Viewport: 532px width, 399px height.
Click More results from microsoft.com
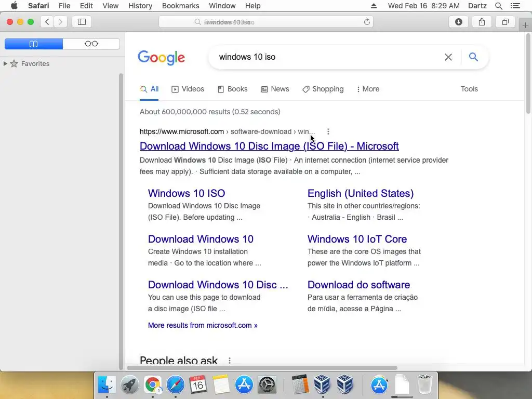click(x=203, y=325)
